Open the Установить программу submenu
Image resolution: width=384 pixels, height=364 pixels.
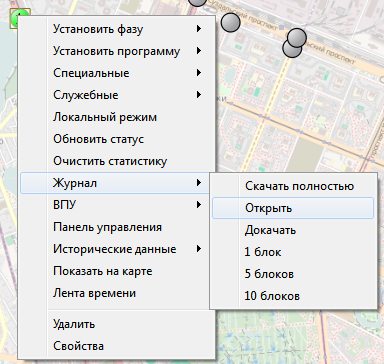coord(117,51)
